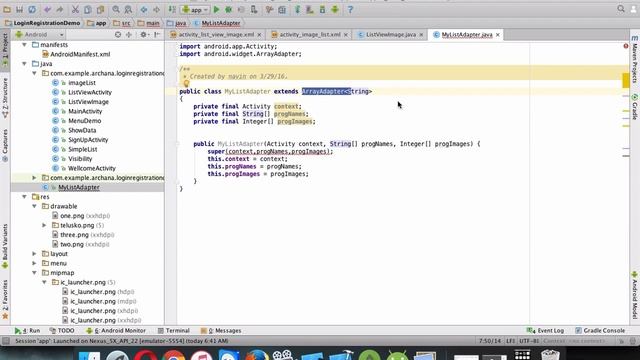Click the Redo arrow
Screen dimensions: 640x360
(x=60, y=9)
